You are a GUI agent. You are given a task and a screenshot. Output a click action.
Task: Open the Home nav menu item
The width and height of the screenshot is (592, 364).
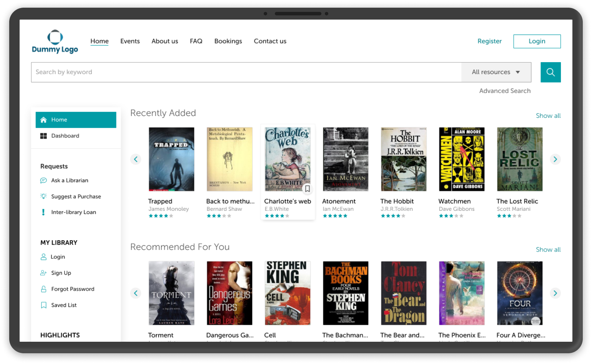click(100, 41)
